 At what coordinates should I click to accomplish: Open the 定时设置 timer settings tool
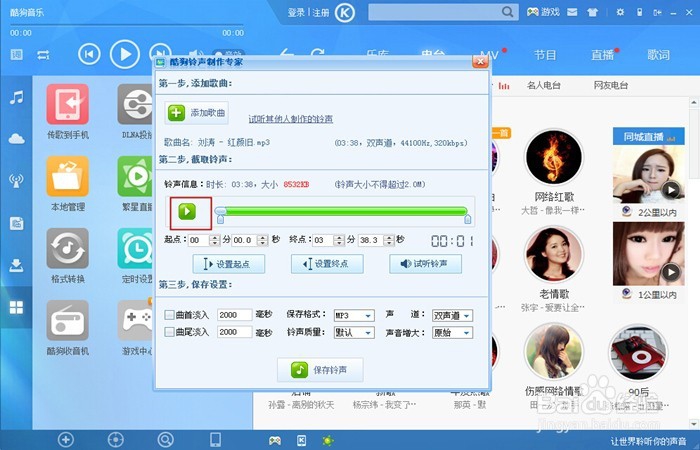point(135,256)
